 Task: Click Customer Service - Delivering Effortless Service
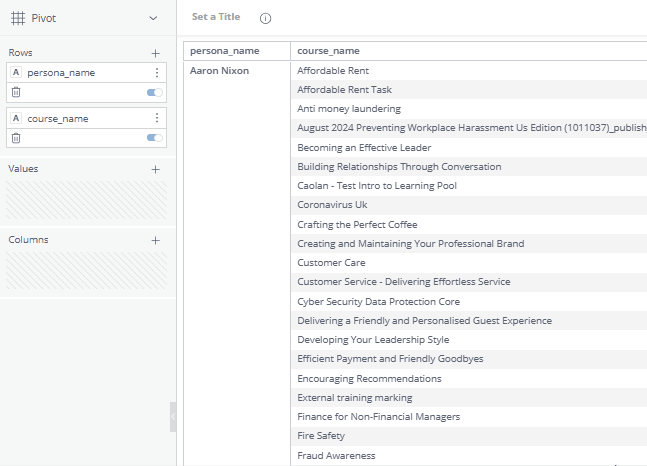(x=469, y=282)
